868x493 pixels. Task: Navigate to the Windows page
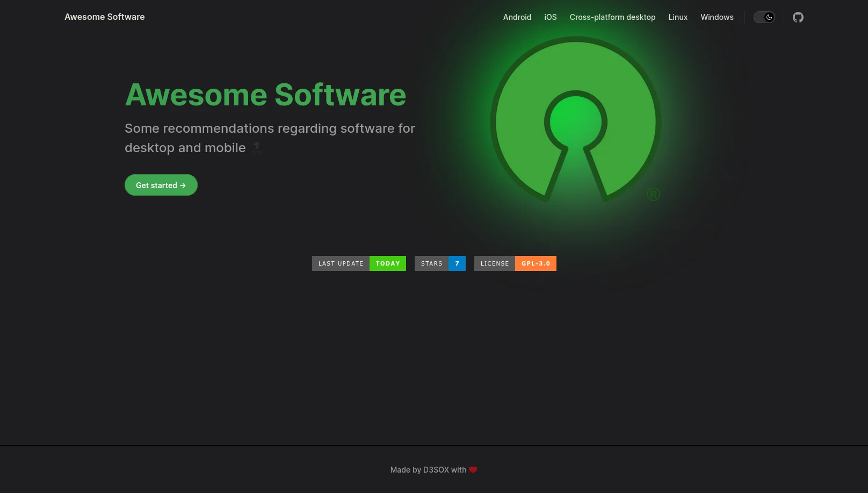(717, 17)
